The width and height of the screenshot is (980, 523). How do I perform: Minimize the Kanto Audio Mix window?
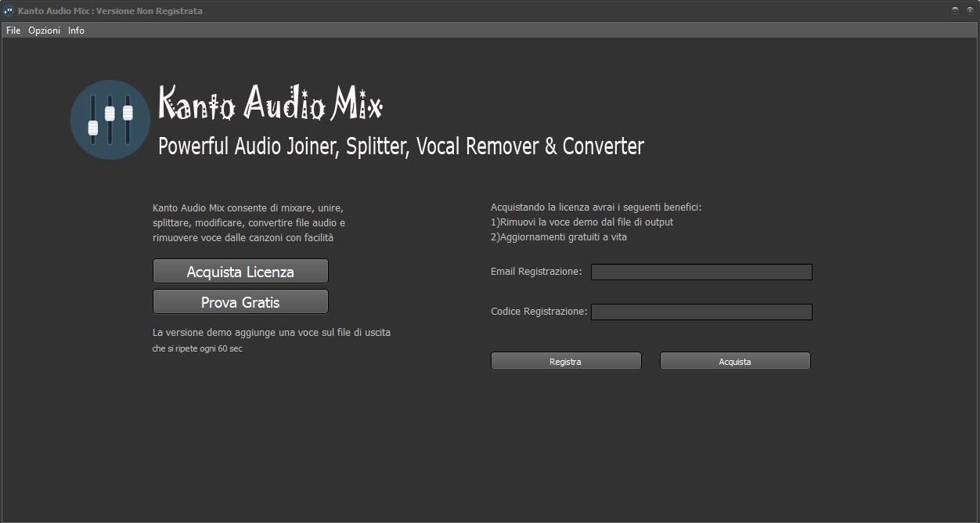955,11
